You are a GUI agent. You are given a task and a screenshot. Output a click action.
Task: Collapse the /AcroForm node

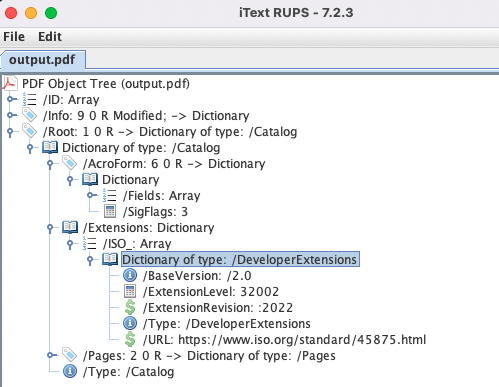coord(50,164)
